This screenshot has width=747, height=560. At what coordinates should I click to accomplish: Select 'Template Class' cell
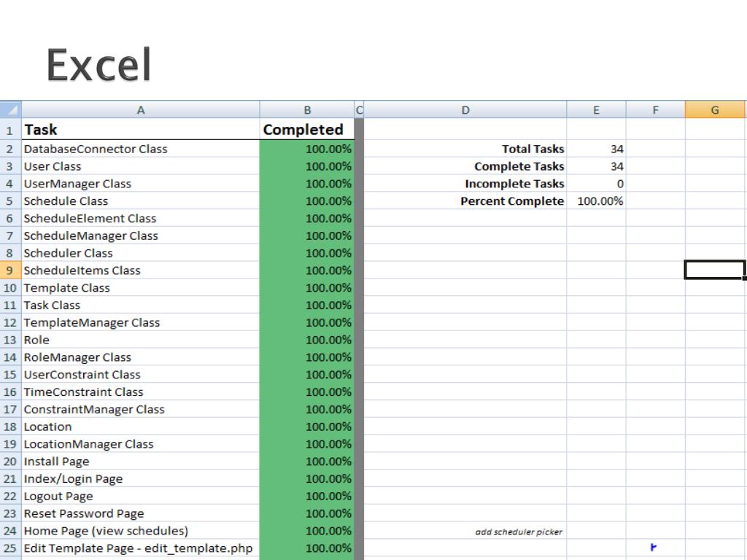click(141, 288)
